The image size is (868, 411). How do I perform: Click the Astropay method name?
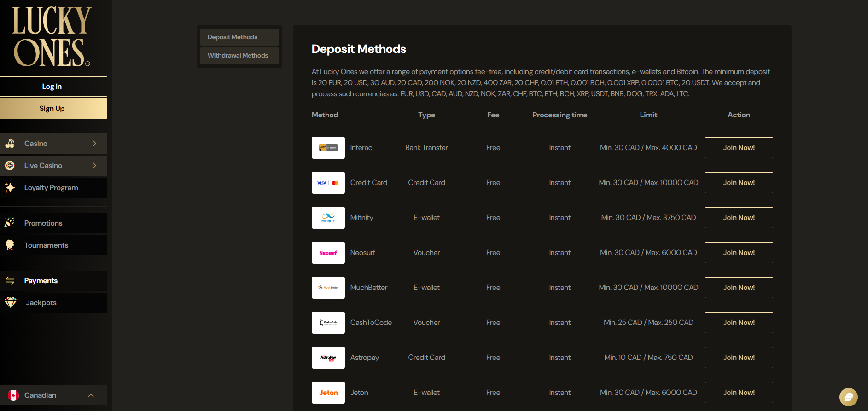[364, 358]
